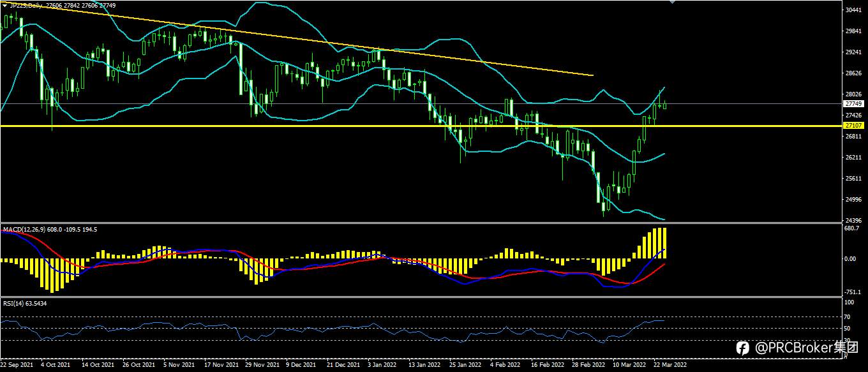Click the 22 Mar 2022 date label
Image resolution: width=868 pixels, height=372 pixels.
pyautogui.click(x=670, y=366)
